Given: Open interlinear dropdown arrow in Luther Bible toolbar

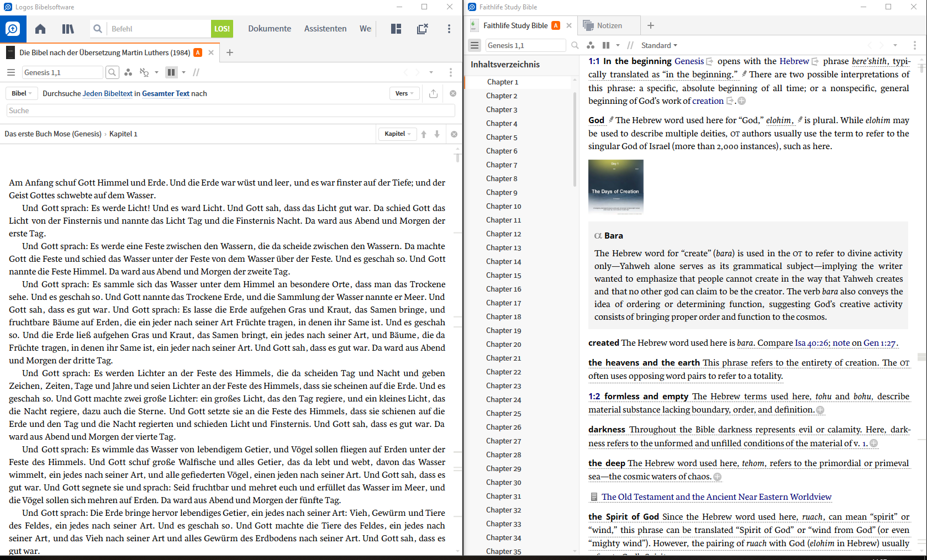Looking at the screenshot, I should (156, 72).
